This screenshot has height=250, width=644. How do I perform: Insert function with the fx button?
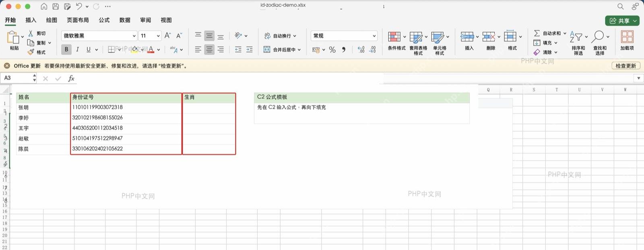(71, 78)
